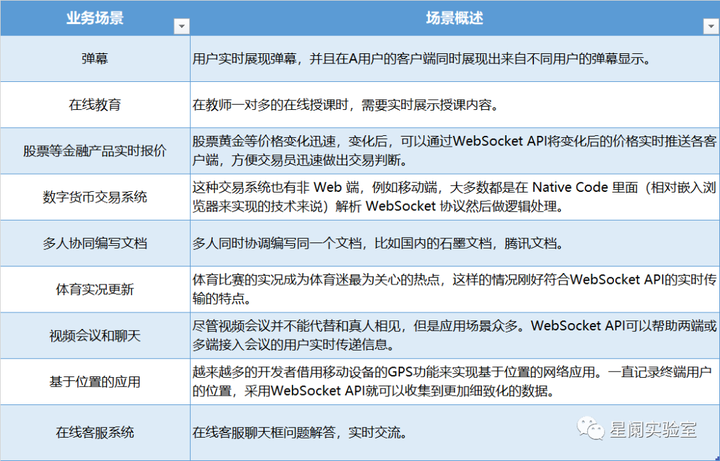
Task: Select the description starting 尽管视频会议并不能代替
Action: [x=455, y=336]
